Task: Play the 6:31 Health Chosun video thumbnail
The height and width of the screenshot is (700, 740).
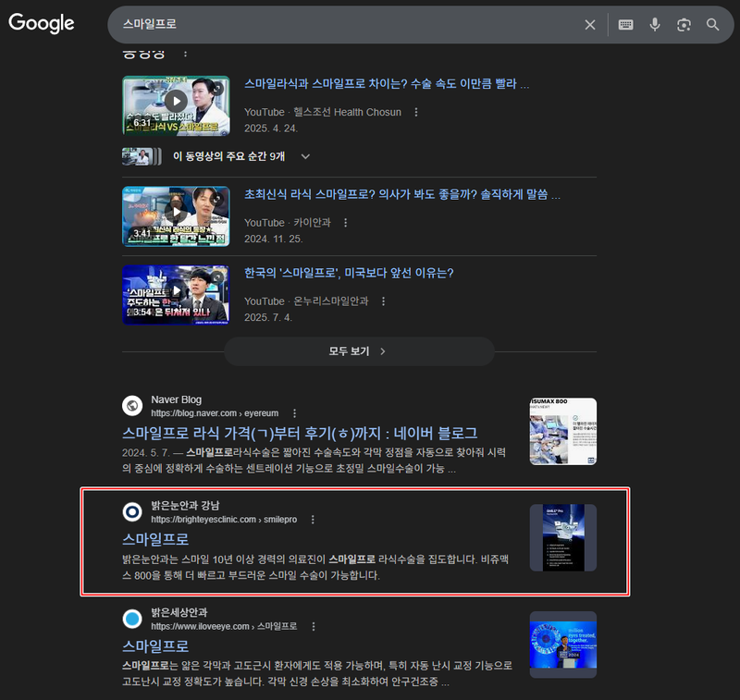Action: tap(176, 105)
